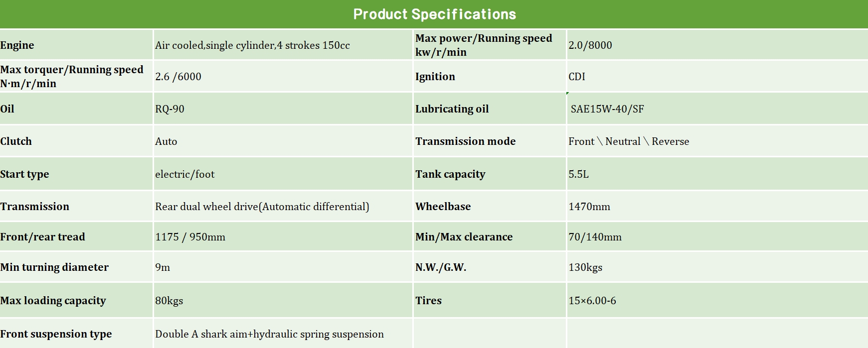The width and height of the screenshot is (868, 348).
Task: Click the Front Neutral Reverse transmission value
Action: tap(629, 141)
